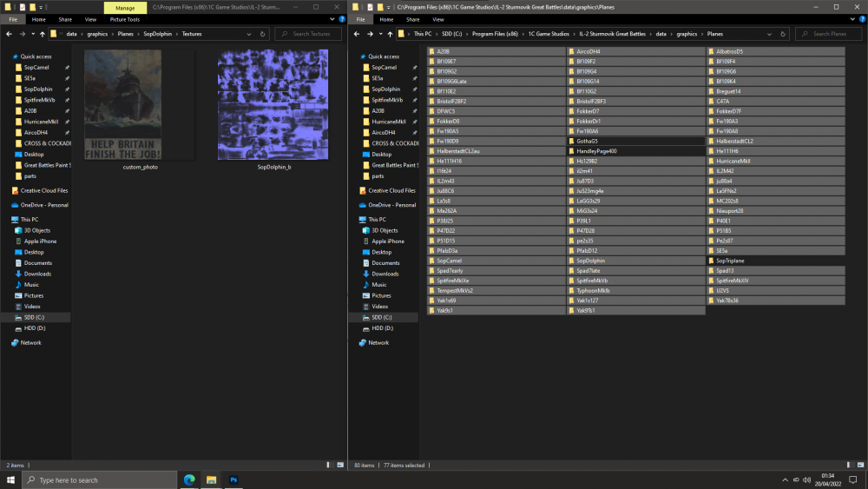Click the Help icon in the Textures window
This screenshot has height=489, width=868.
pyautogui.click(x=339, y=19)
